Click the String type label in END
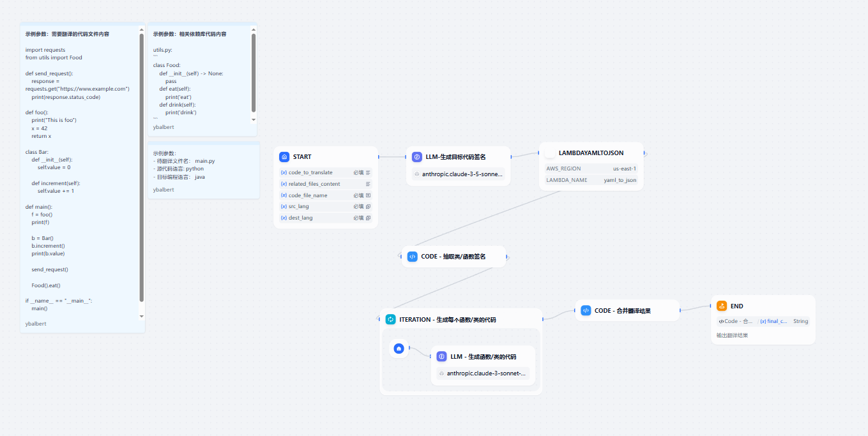Viewport: 868px width, 436px height. pyautogui.click(x=801, y=322)
